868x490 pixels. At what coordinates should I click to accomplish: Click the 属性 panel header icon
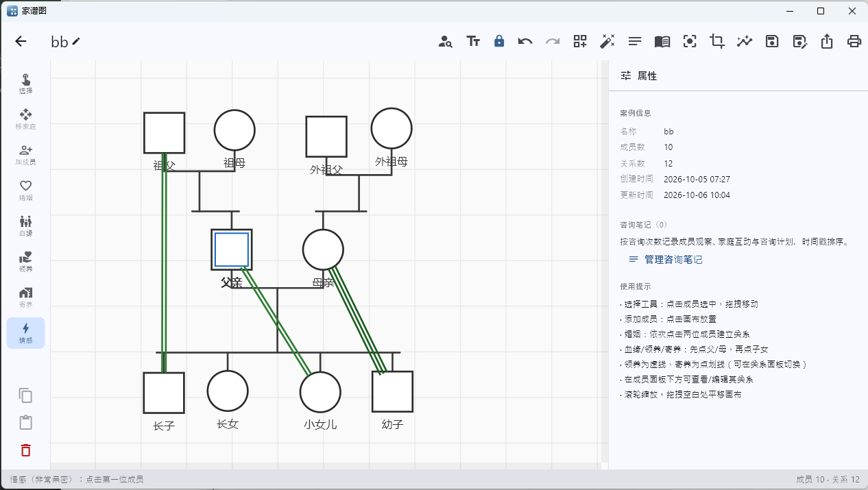[626, 76]
